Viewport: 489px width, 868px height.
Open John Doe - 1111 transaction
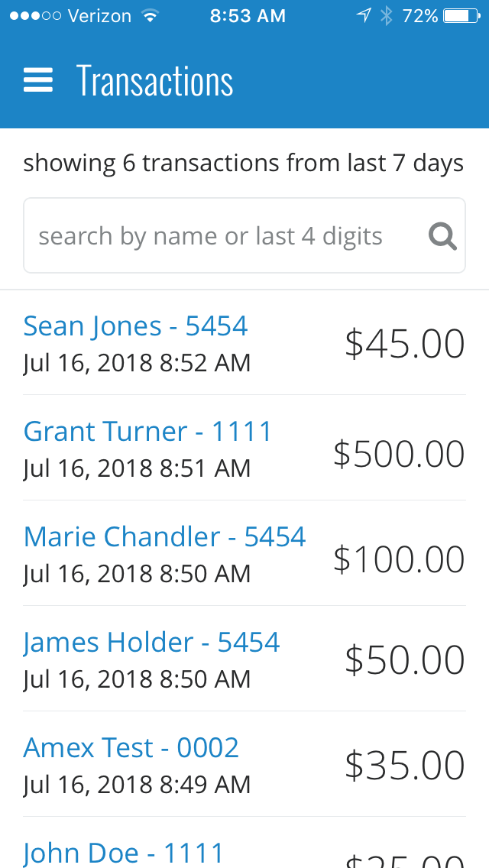[x=124, y=853]
